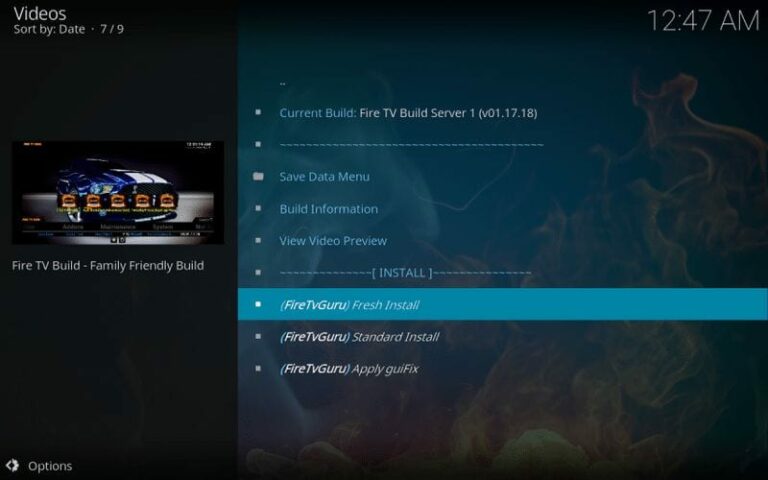The image size is (768, 480).
Task: Click bullet icon beside Apply guiFix
Action: tap(258, 368)
